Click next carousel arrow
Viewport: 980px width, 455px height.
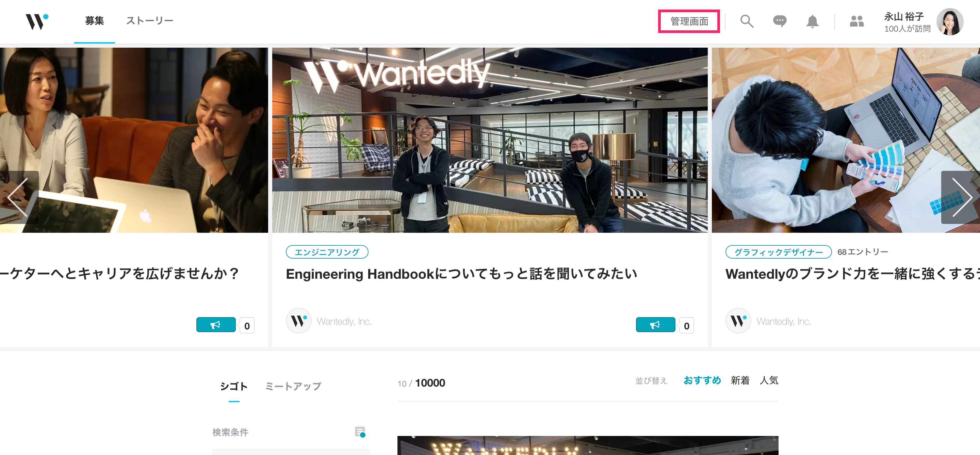[x=961, y=197]
